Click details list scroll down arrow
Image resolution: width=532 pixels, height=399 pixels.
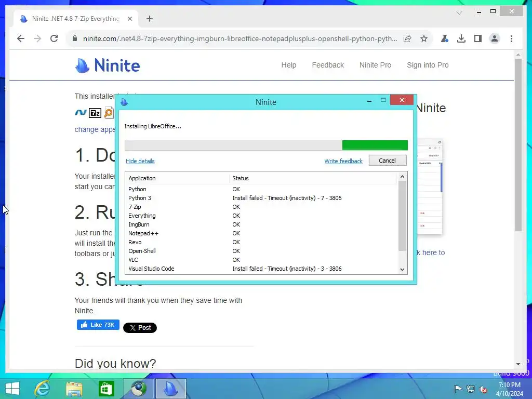(x=403, y=270)
